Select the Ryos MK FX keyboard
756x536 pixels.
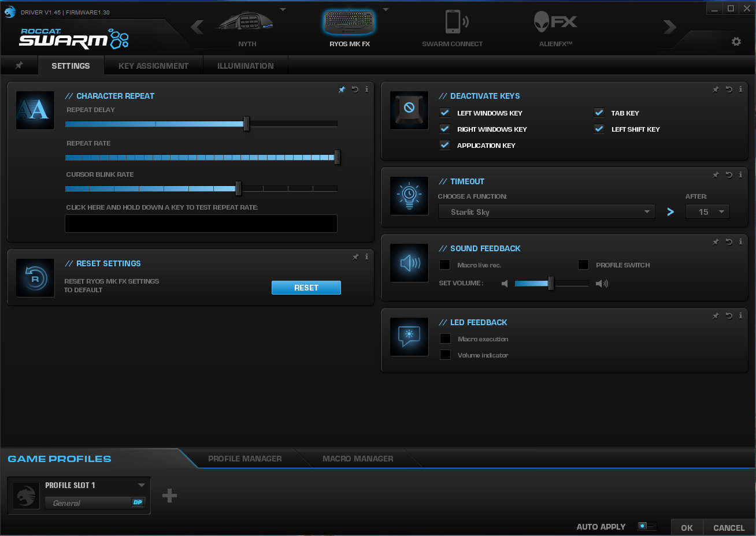tap(350, 28)
